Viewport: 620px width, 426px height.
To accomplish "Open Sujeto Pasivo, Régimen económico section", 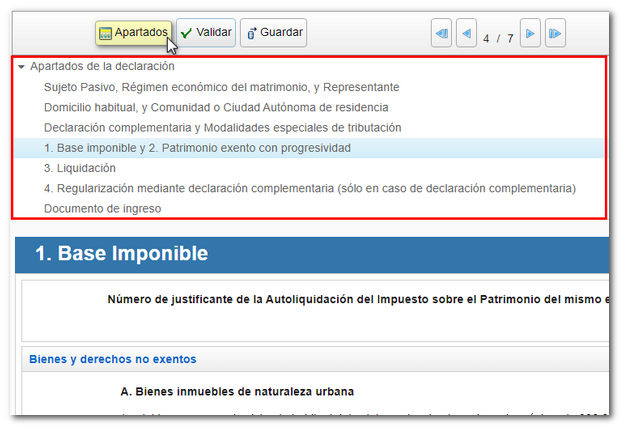I will (x=221, y=87).
